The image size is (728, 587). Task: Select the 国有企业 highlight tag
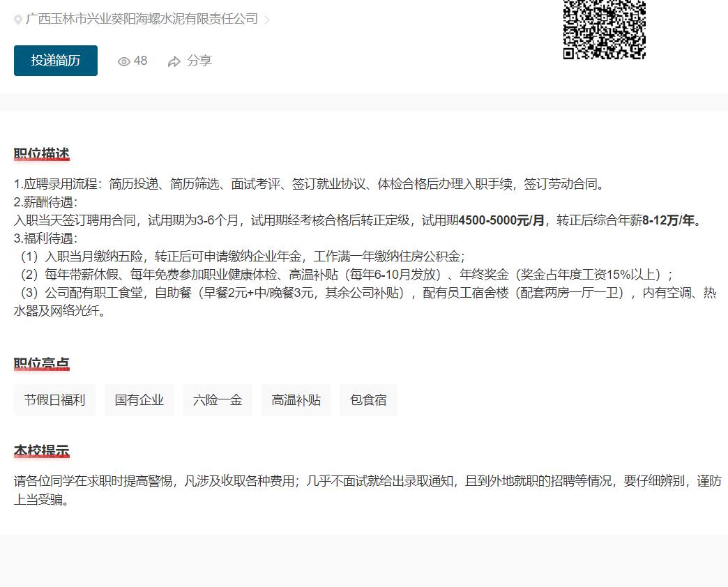click(139, 400)
